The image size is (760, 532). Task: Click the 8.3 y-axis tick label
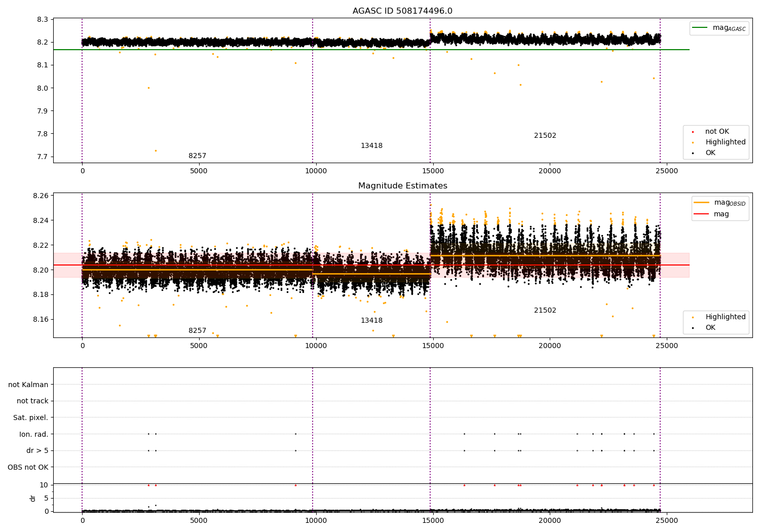[43, 19]
